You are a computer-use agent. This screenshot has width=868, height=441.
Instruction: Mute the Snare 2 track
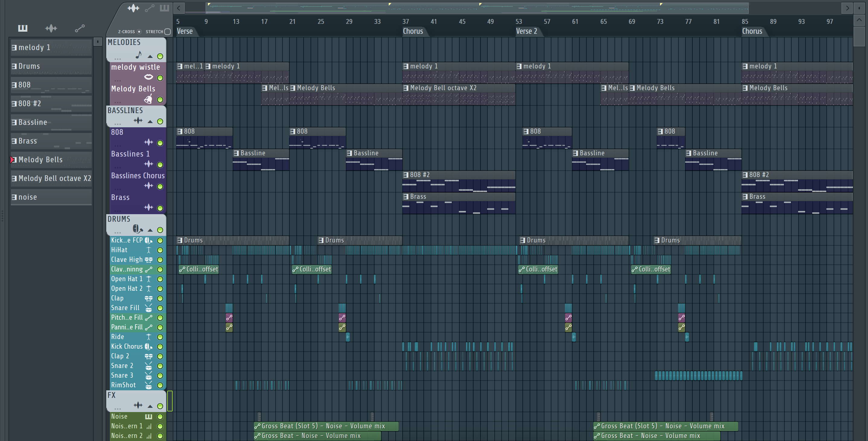[160, 366]
